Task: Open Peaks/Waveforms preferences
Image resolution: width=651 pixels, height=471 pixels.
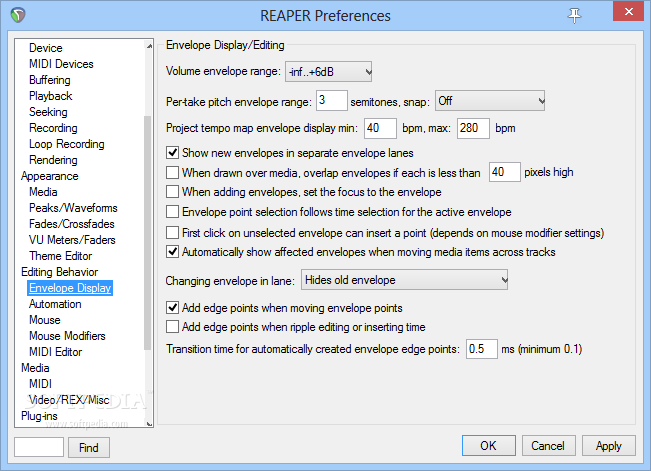Action: coord(73,208)
